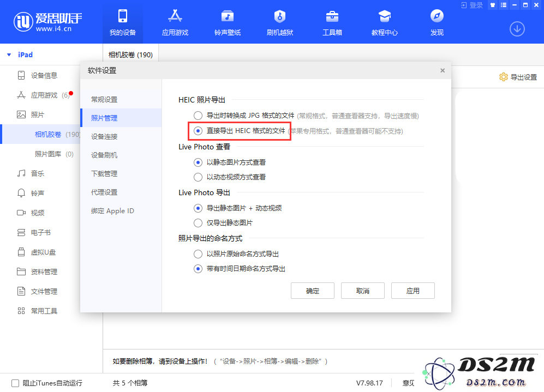Select 带有时间日期命名方式导出
Image resolution: width=544 pixels, height=392 pixels.
pyautogui.click(x=198, y=269)
